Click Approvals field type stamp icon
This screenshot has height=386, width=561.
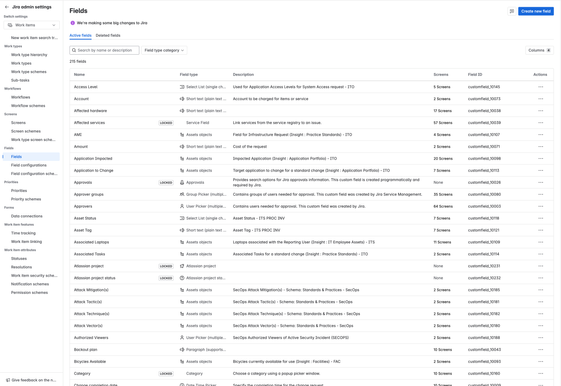(182, 182)
